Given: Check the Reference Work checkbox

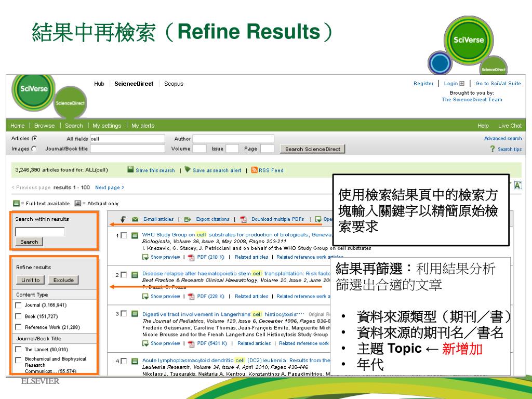Looking at the screenshot, I should click(x=18, y=327).
